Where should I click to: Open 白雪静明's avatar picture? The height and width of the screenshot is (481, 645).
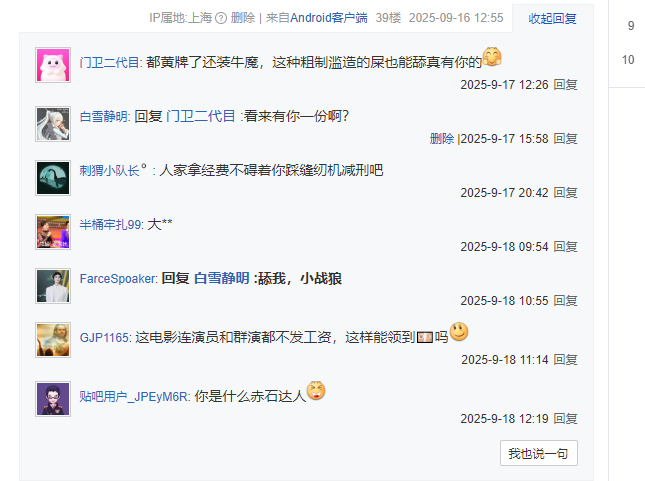[x=53, y=124]
